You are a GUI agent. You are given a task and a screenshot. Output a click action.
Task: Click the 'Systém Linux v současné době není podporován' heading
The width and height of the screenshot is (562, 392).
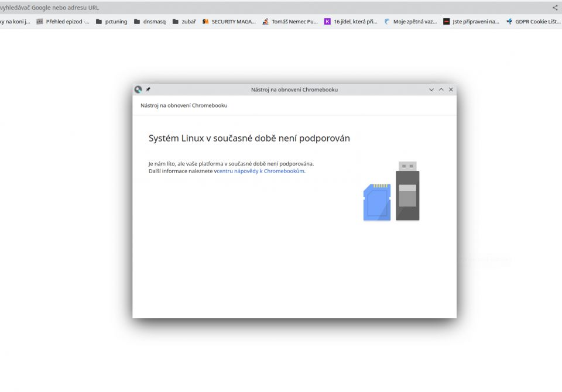pos(249,138)
